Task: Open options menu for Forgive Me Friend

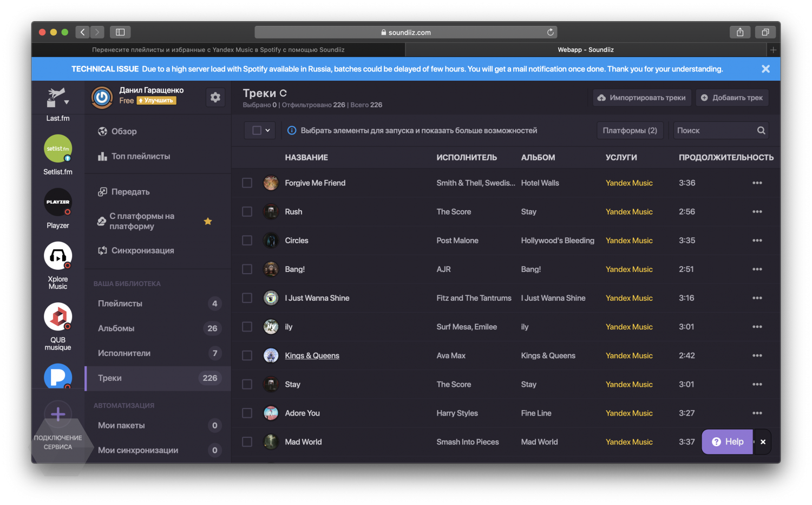Action: pos(757,183)
